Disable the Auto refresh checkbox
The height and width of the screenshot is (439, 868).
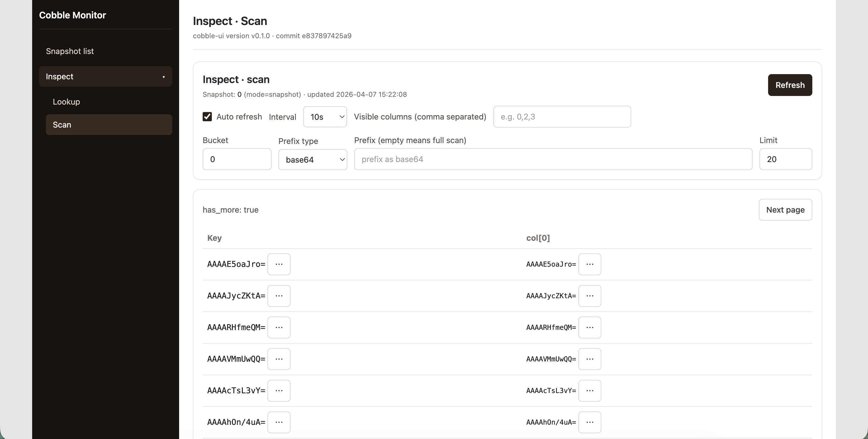pyautogui.click(x=207, y=117)
